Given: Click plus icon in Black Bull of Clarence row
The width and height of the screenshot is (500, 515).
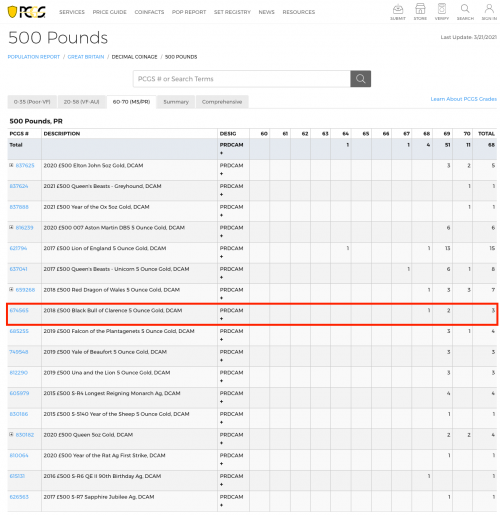Looking at the screenshot, I should pos(221,319).
